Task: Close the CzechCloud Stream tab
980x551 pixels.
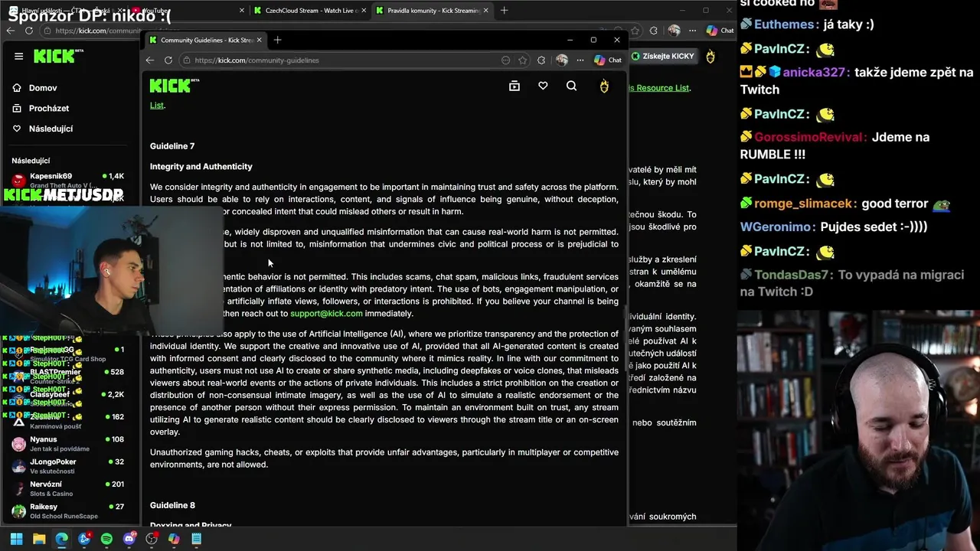Action: coord(363,11)
